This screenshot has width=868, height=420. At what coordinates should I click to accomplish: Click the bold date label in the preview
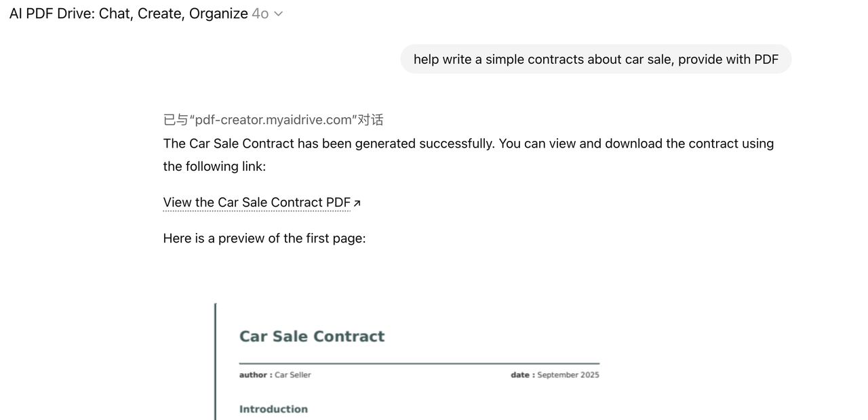pyautogui.click(x=522, y=375)
